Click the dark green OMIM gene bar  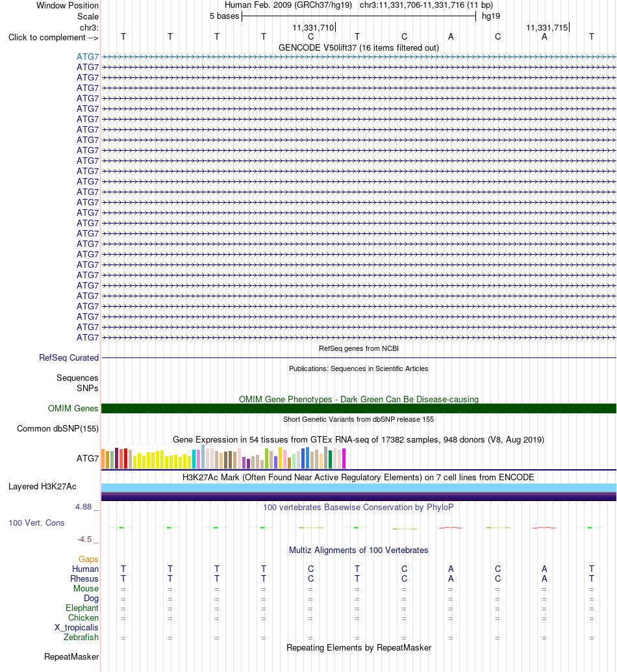[359, 408]
